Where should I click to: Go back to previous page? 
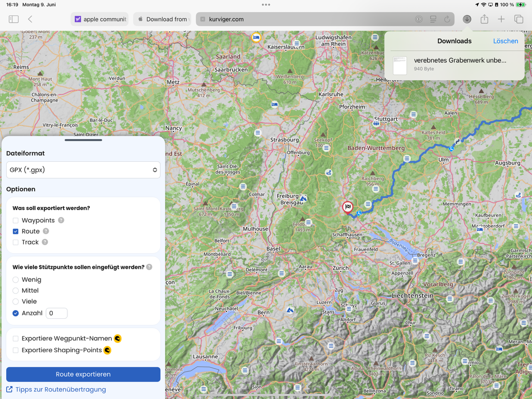tap(30, 19)
